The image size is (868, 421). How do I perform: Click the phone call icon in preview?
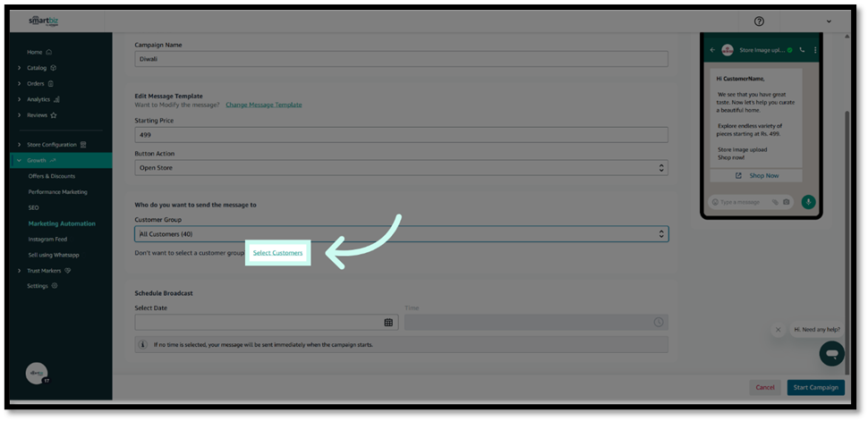coord(802,50)
